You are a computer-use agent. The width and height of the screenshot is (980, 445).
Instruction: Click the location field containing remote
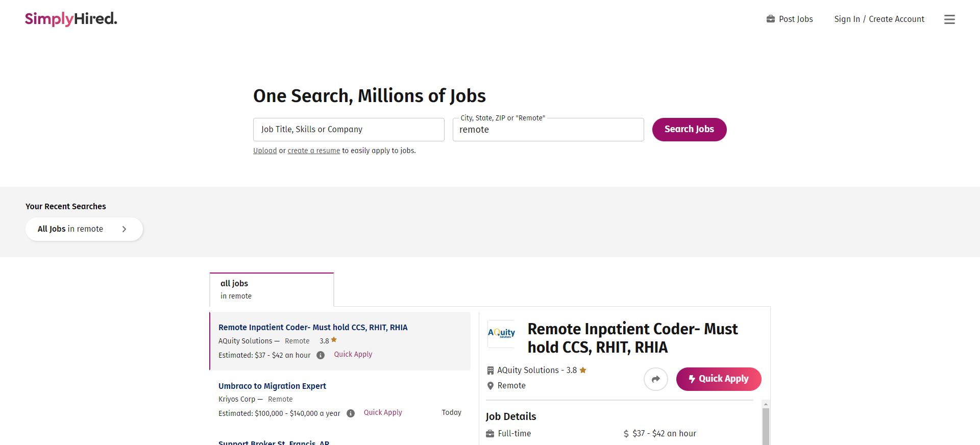pyautogui.click(x=548, y=130)
